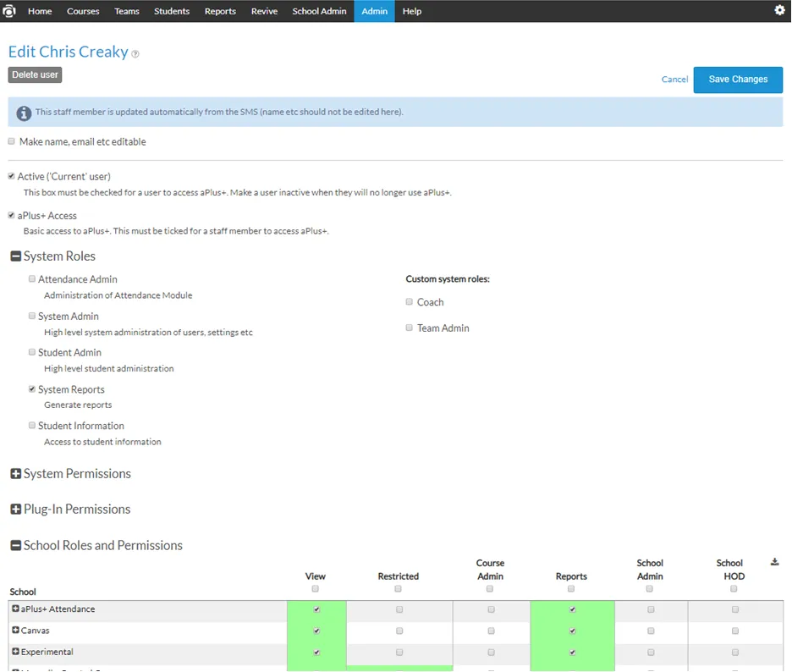
Task: Enable Make name, email etc editable
Action: pyautogui.click(x=11, y=141)
